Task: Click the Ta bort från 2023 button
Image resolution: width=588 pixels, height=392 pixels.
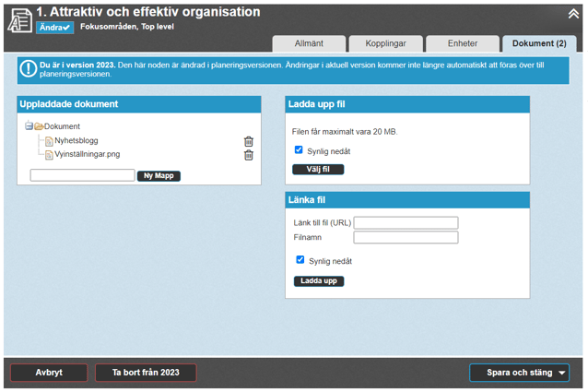Action: (146, 373)
